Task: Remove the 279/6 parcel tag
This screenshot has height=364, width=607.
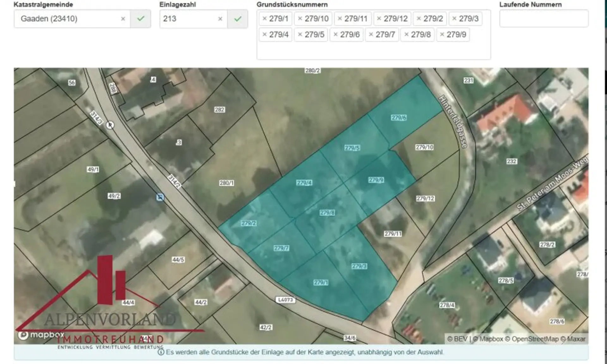Action: click(x=335, y=34)
